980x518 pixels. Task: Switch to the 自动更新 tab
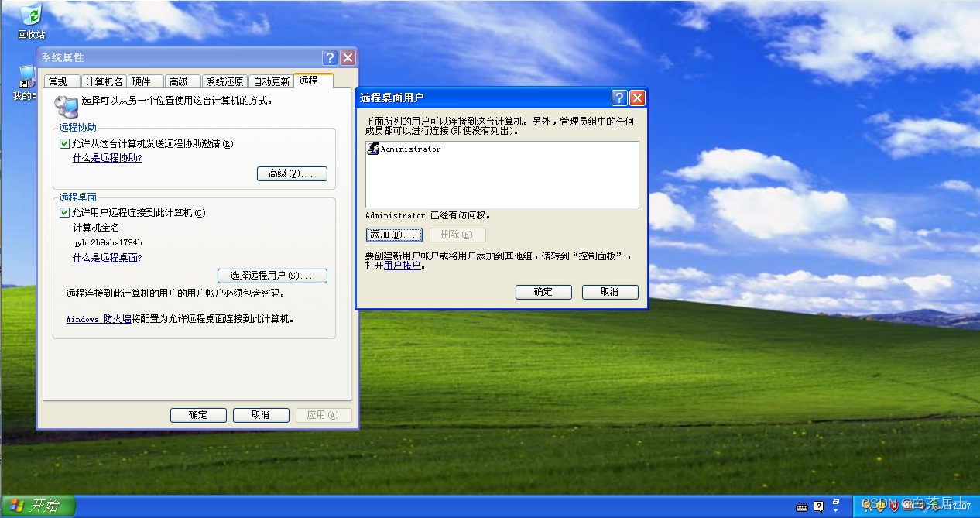[x=271, y=81]
